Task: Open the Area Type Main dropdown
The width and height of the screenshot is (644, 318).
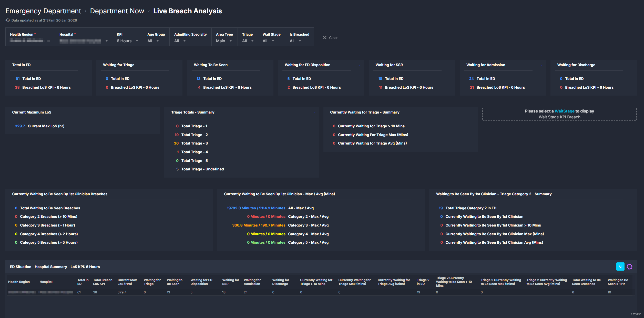Action: (224, 41)
